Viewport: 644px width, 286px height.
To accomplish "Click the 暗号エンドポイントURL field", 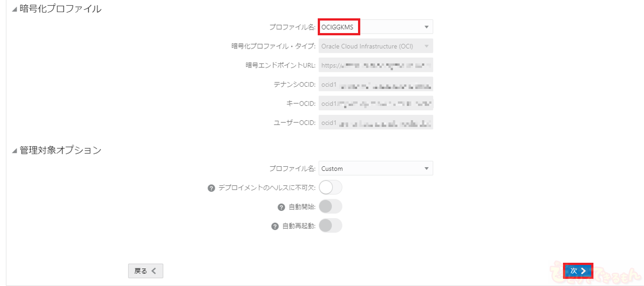I will coord(375,65).
